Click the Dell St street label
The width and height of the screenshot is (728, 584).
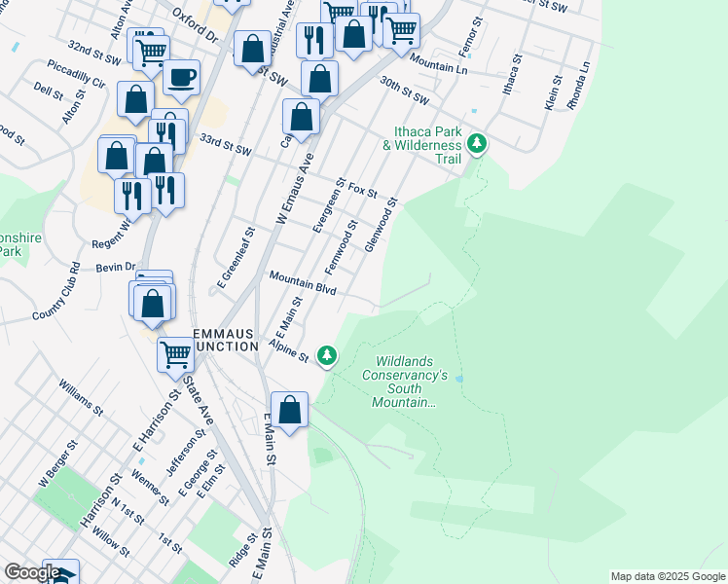coord(49,91)
